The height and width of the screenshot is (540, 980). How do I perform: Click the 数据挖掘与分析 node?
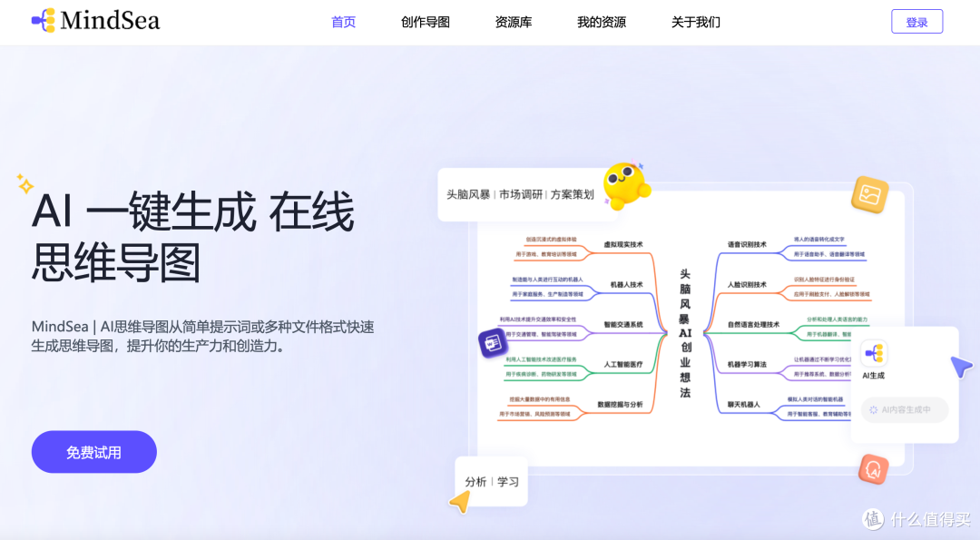[620, 405]
